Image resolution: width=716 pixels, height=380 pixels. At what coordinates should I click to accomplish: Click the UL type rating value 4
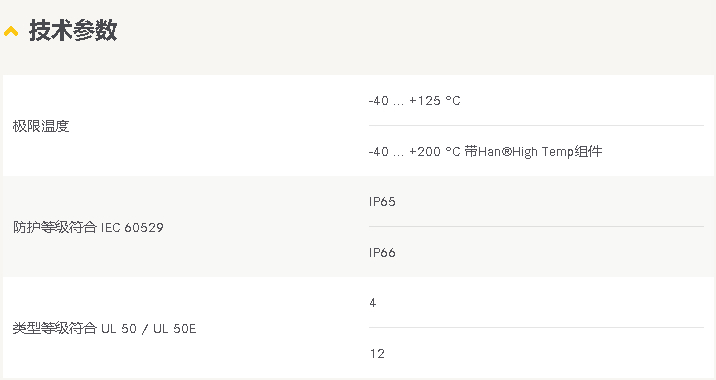tap(373, 303)
